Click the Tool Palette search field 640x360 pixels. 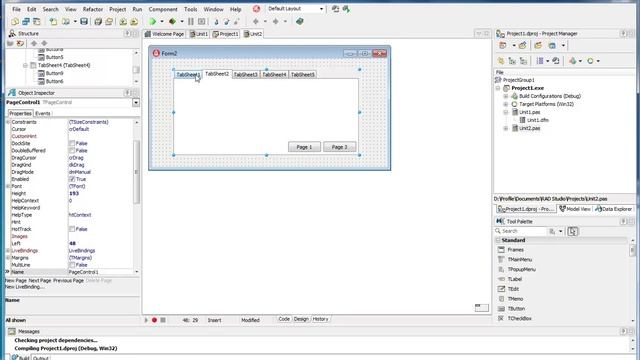pos(521,231)
